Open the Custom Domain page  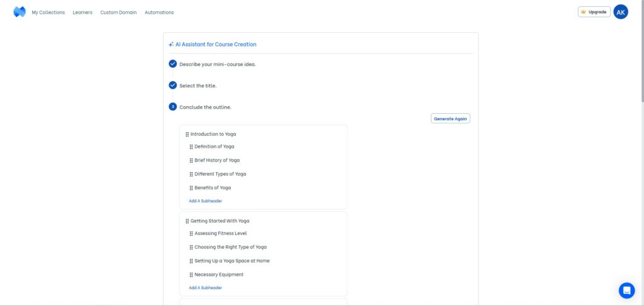point(118,13)
